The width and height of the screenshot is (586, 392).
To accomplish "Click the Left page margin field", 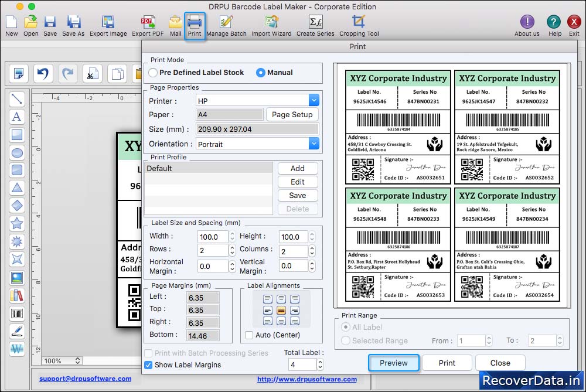I will tap(203, 298).
